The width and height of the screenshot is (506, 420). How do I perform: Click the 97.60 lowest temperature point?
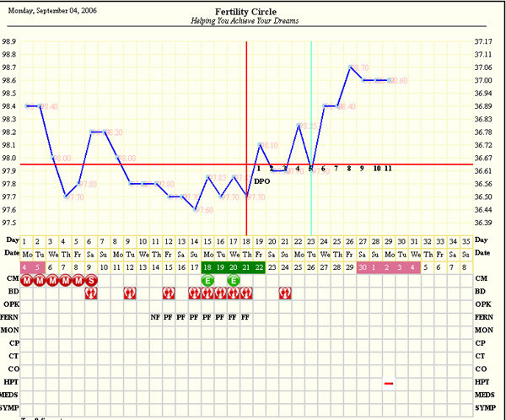(x=195, y=209)
